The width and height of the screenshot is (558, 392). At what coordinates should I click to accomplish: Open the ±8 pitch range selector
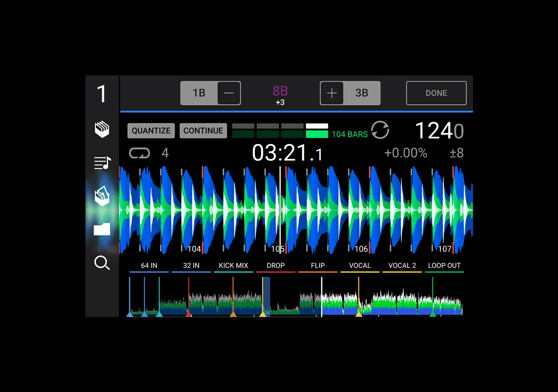(x=456, y=153)
